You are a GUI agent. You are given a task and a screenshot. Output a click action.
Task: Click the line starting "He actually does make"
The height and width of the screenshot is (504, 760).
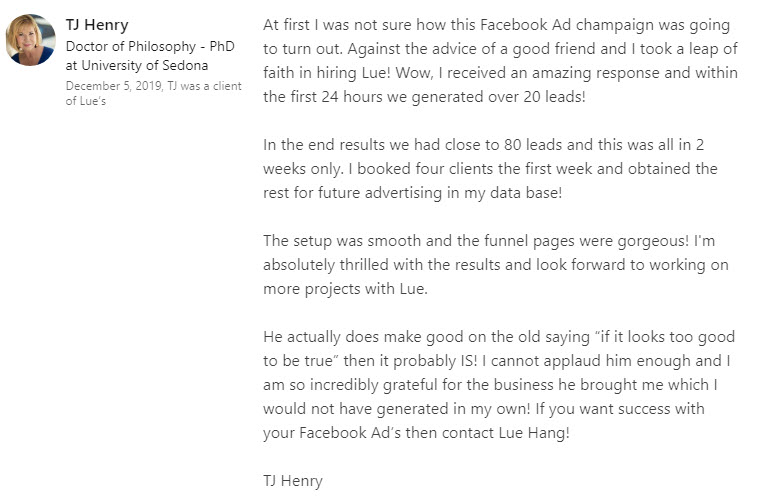pos(499,337)
